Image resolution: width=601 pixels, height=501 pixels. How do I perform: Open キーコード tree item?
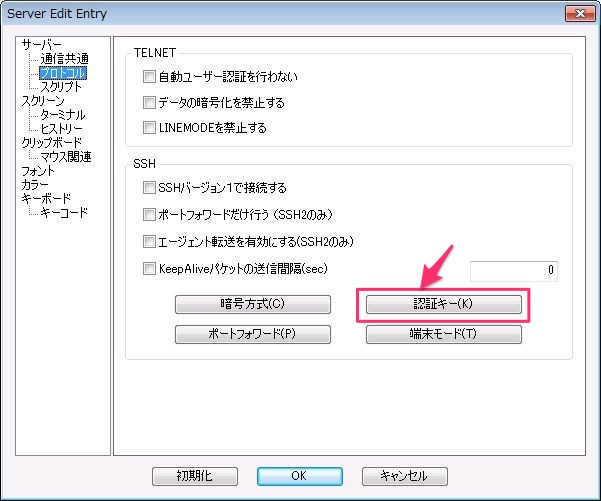pos(64,213)
